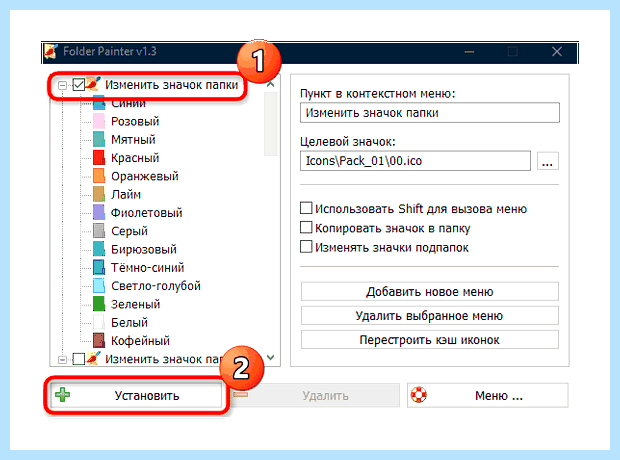
Task: Select the Розовый tree item
Action: tap(135, 121)
